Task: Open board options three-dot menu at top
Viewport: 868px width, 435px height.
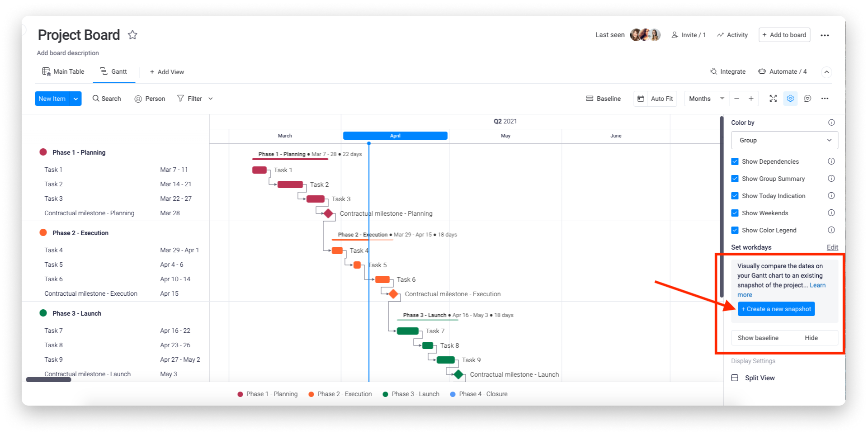Action: click(x=825, y=35)
